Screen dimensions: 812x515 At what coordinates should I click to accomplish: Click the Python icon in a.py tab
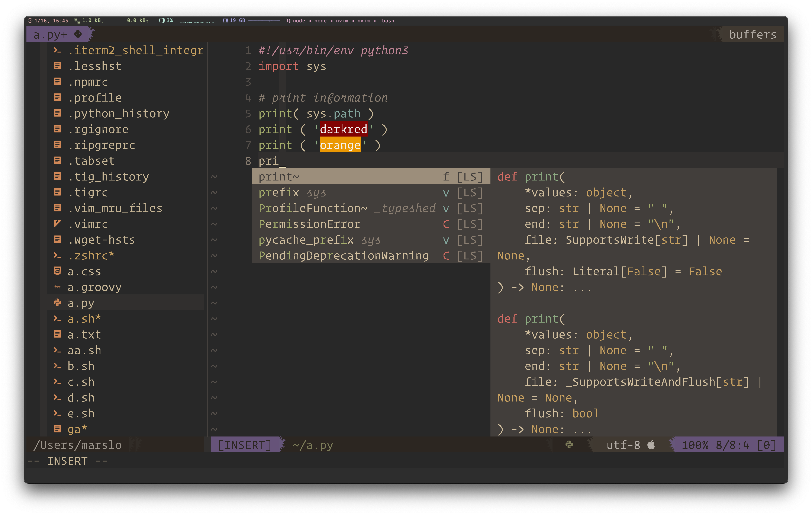point(78,34)
